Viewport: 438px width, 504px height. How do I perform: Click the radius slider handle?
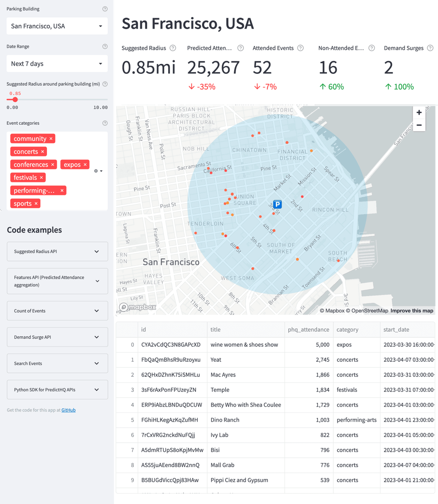point(15,99)
